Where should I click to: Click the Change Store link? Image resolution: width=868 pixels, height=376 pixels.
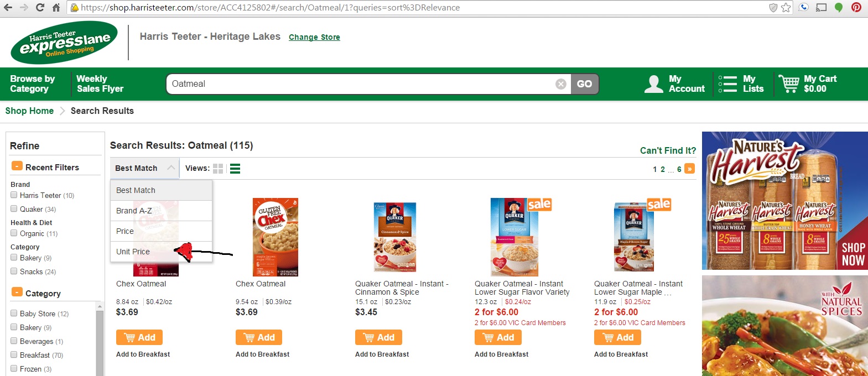tap(314, 37)
